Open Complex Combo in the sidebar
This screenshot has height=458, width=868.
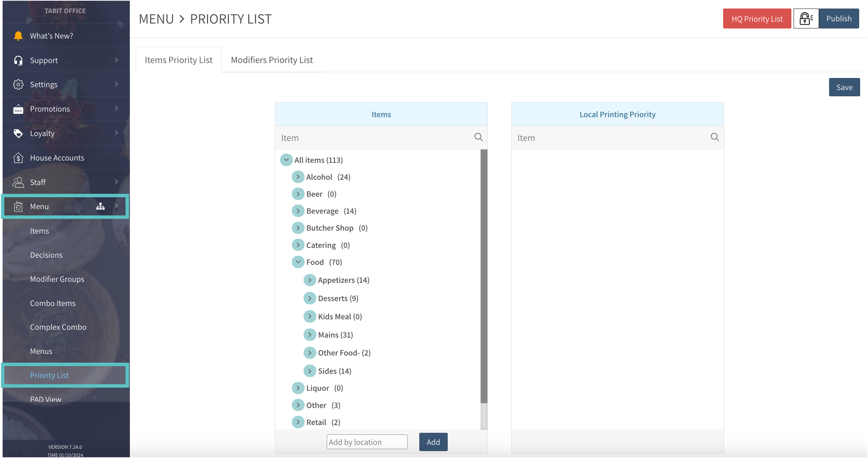click(x=58, y=327)
